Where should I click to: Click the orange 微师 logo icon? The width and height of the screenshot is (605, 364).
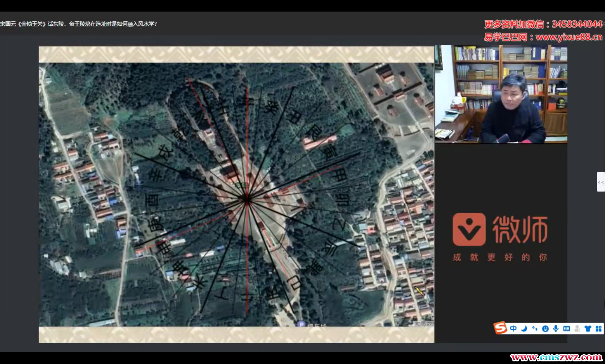pos(469,229)
